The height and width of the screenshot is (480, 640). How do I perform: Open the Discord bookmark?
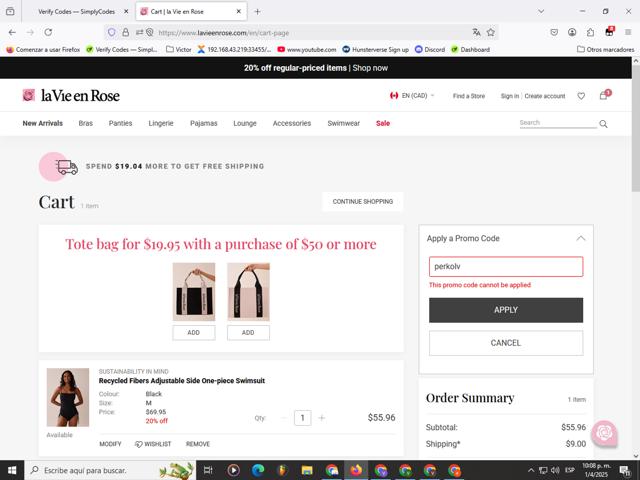[430, 49]
